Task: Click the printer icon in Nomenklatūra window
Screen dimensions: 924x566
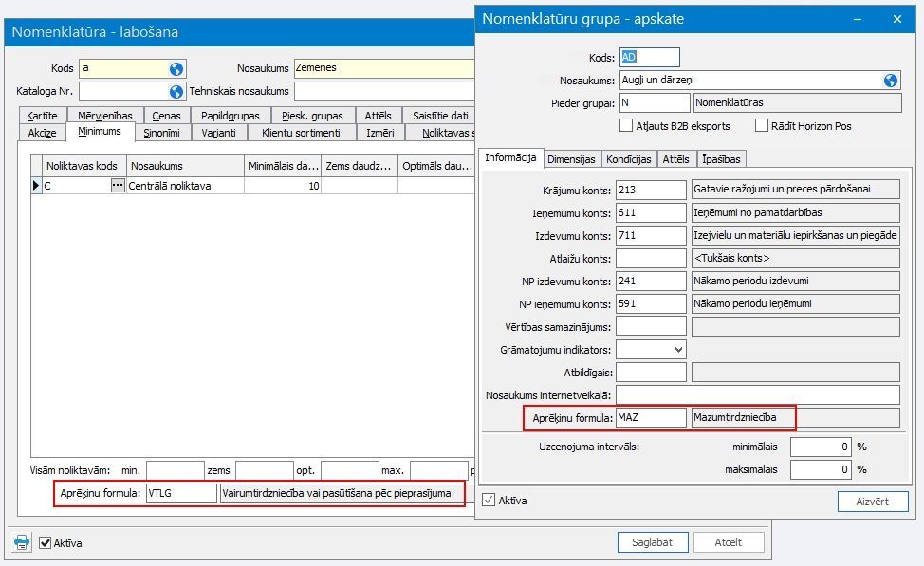Action: click(x=22, y=542)
